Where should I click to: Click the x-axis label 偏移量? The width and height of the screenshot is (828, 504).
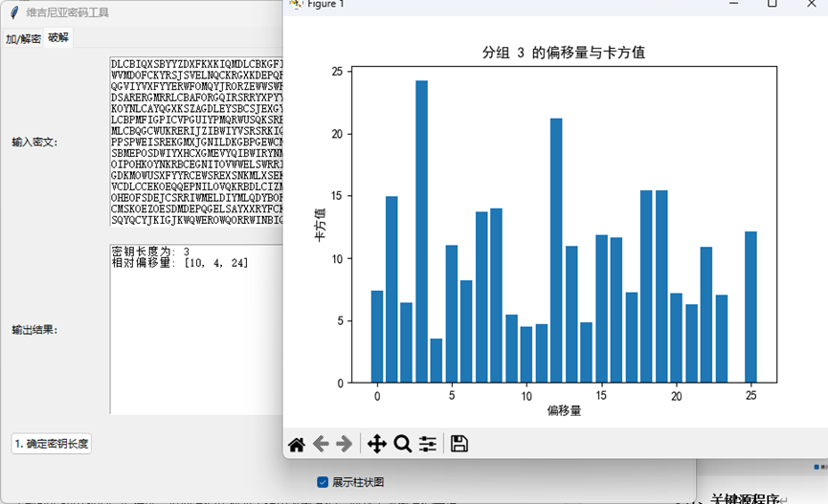[x=564, y=410]
